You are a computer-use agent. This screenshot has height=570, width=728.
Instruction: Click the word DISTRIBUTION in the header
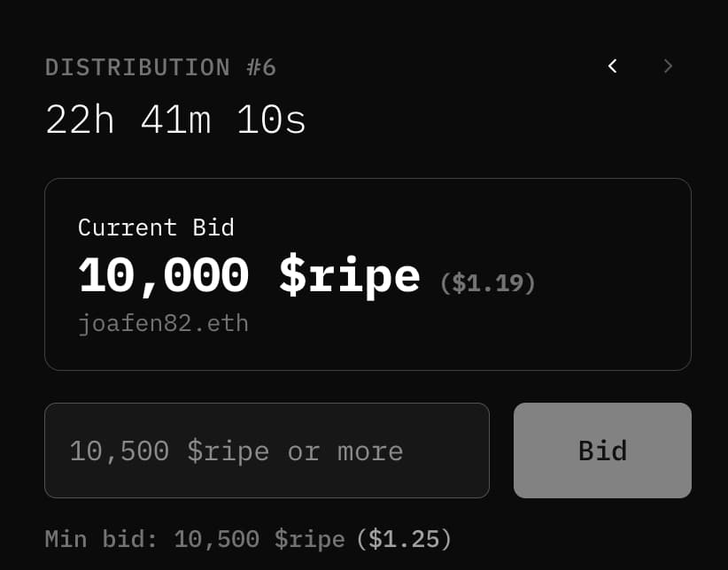(x=137, y=67)
